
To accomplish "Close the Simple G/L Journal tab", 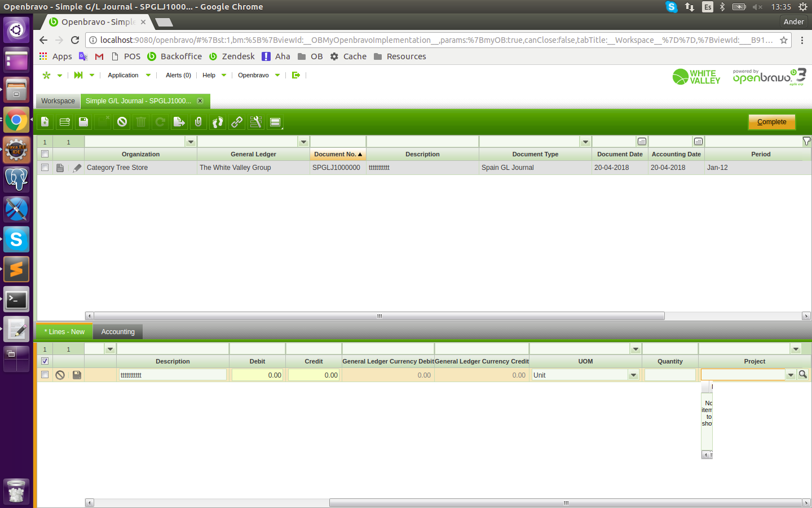I will (200, 101).
